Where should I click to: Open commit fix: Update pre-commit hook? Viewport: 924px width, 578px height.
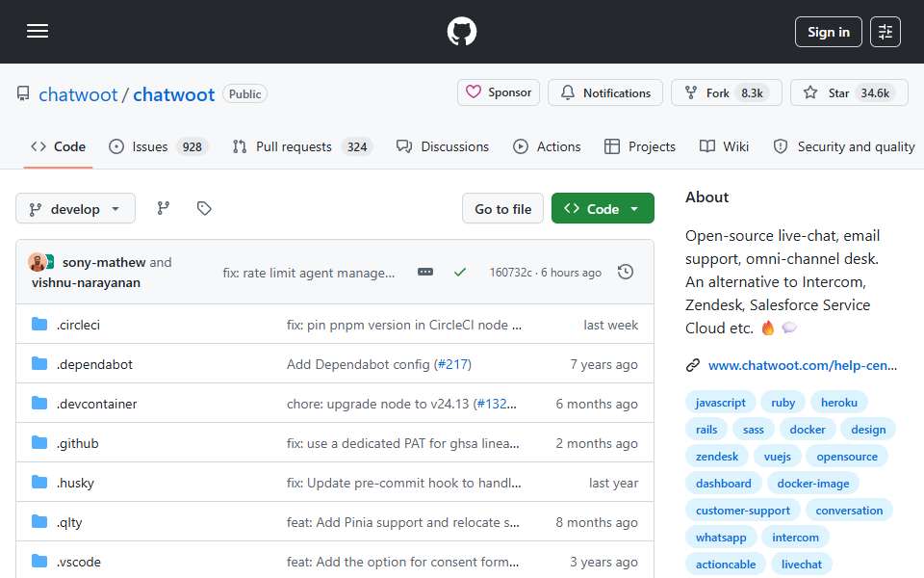pyautogui.click(x=403, y=483)
